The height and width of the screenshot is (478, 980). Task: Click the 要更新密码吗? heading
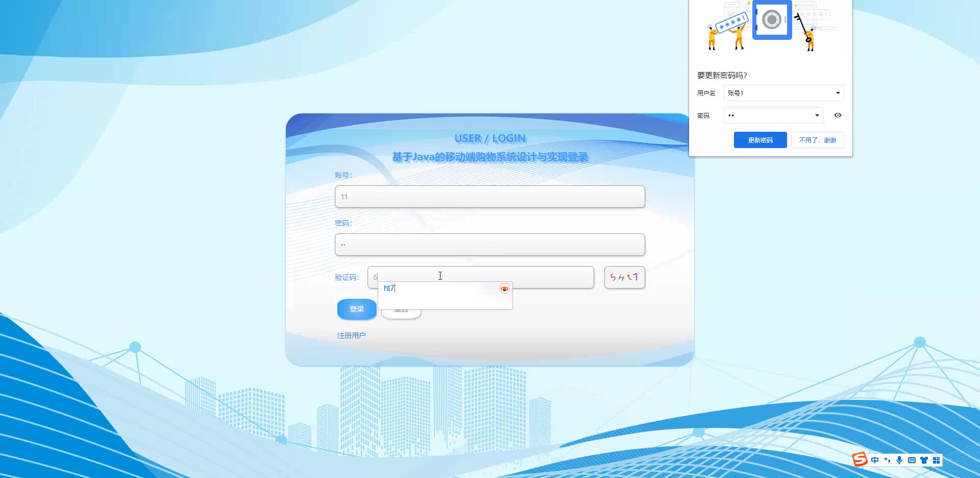coord(722,75)
